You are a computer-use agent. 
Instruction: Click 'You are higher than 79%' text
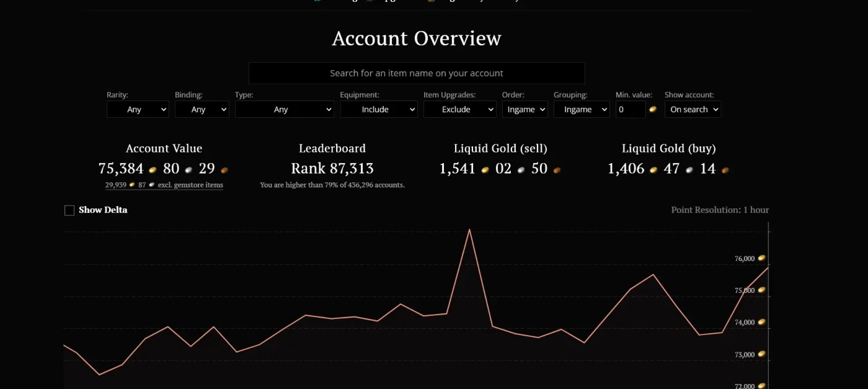[x=332, y=185]
